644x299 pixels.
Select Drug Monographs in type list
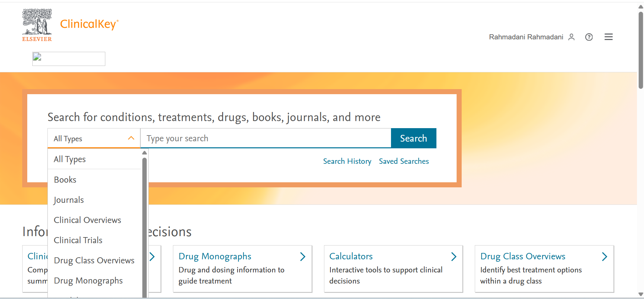[94, 281]
